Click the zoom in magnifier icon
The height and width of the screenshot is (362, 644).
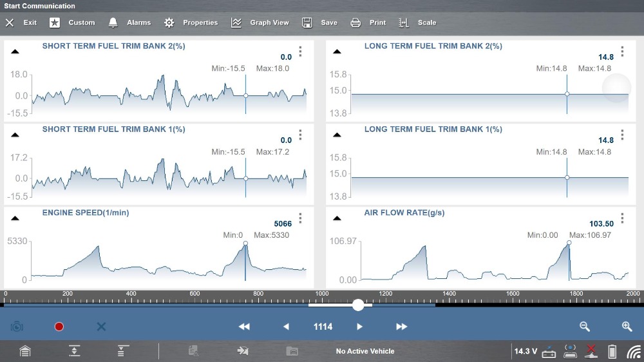(627, 327)
